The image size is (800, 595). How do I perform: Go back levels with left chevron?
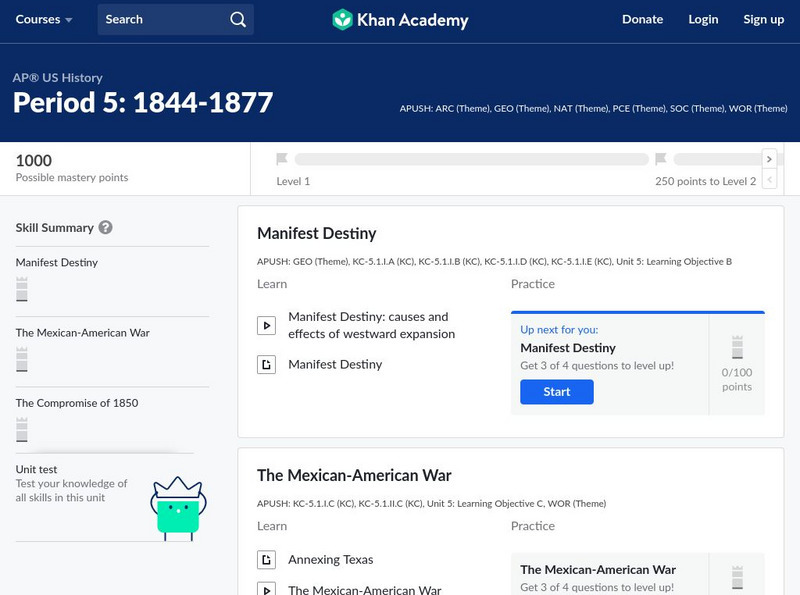769,179
